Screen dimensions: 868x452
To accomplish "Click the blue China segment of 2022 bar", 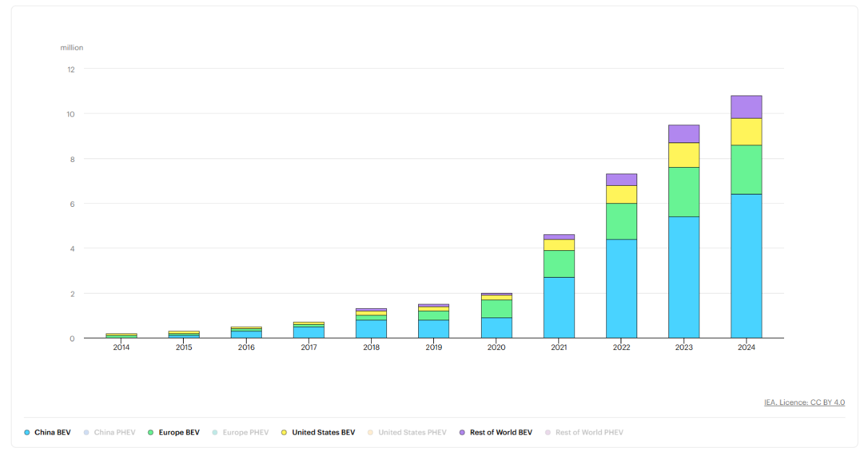I will tap(621, 289).
